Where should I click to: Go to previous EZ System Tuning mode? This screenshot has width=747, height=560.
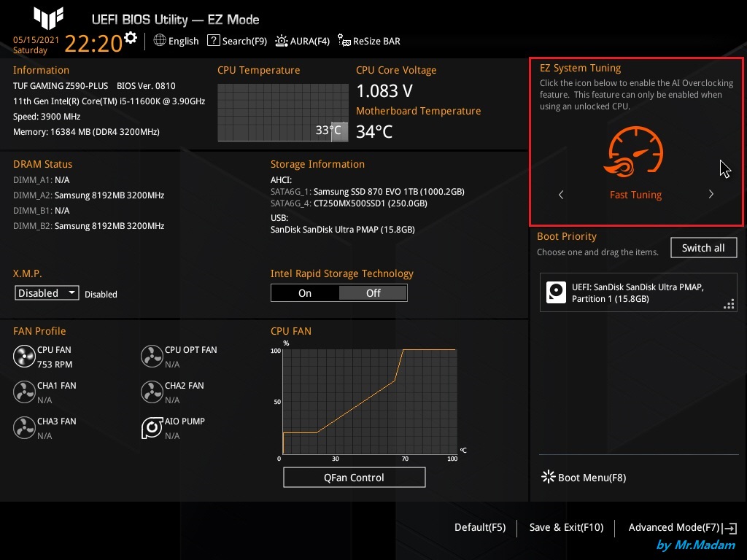tap(561, 194)
